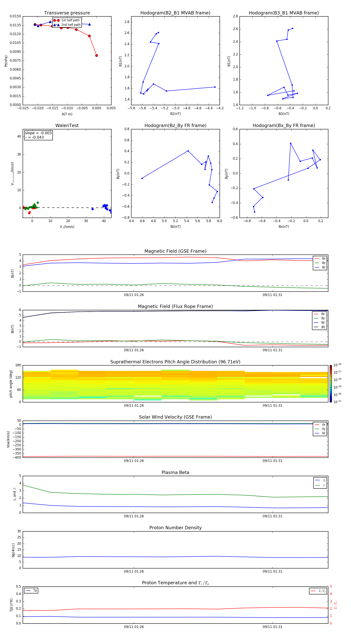Click the pitch angle colorbar

click(x=331, y=384)
